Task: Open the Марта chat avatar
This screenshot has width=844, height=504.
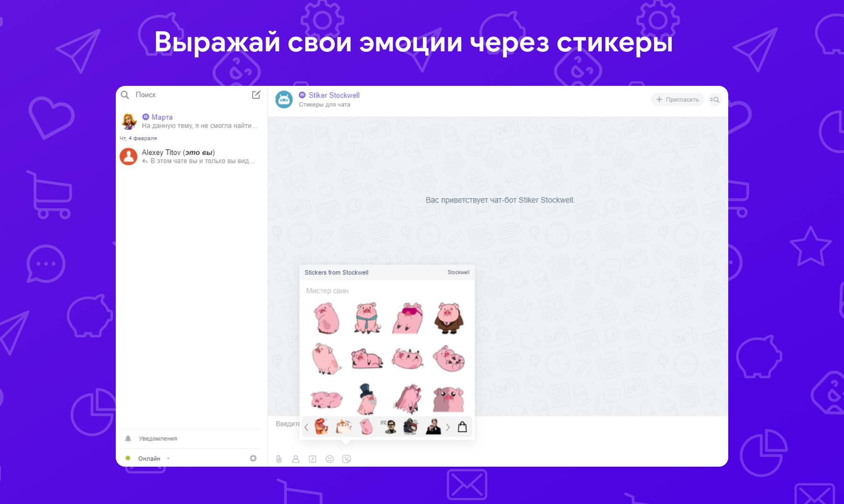Action: [x=129, y=121]
